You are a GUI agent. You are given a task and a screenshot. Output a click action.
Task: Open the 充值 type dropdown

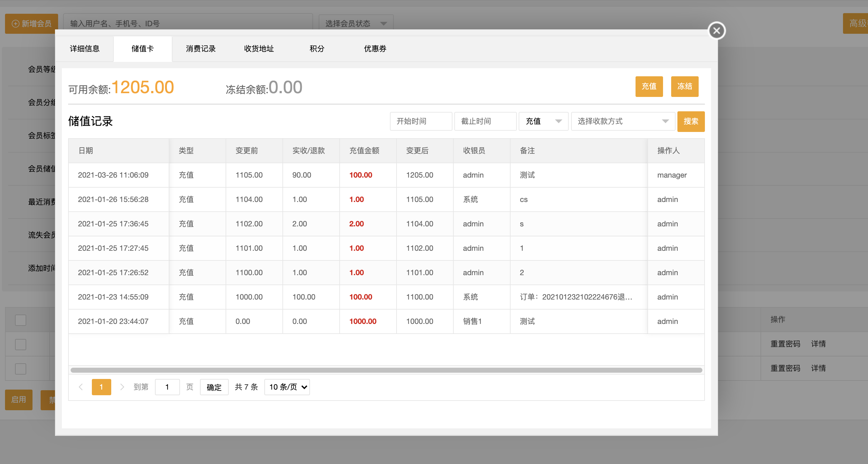pos(543,121)
